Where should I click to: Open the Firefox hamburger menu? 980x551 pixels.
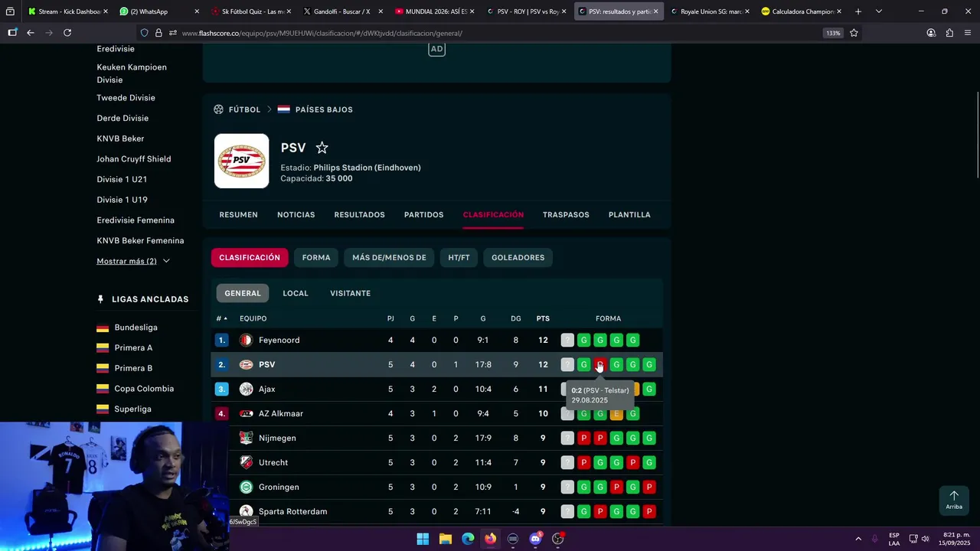tap(968, 33)
